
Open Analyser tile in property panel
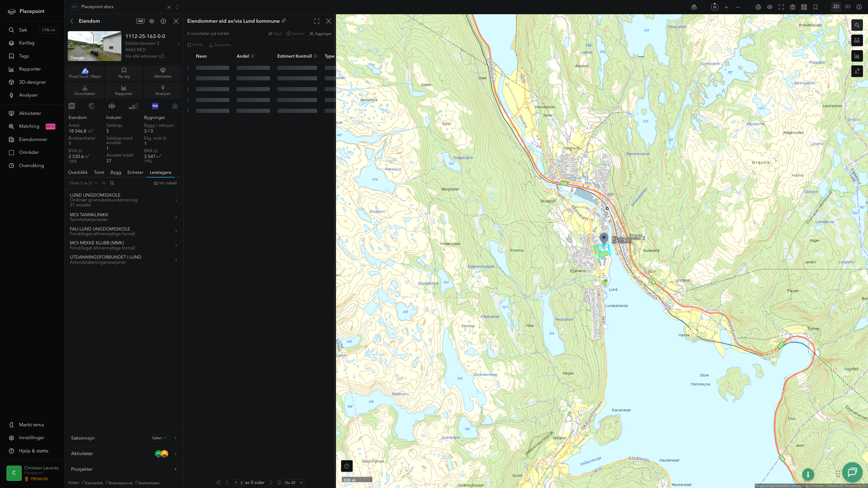pyautogui.click(x=163, y=90)
